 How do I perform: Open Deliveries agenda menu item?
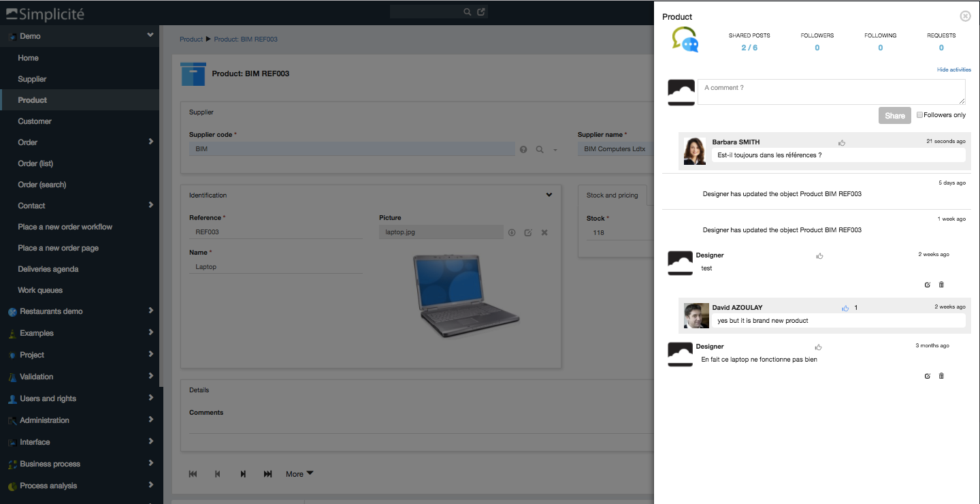(x=48, y=269)
